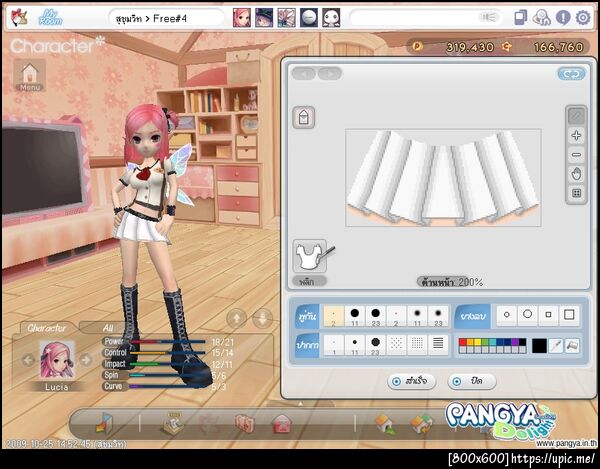Click the front view 200% zoom label
The width and height of the screenshot is (600, 469).
point(450,282)
